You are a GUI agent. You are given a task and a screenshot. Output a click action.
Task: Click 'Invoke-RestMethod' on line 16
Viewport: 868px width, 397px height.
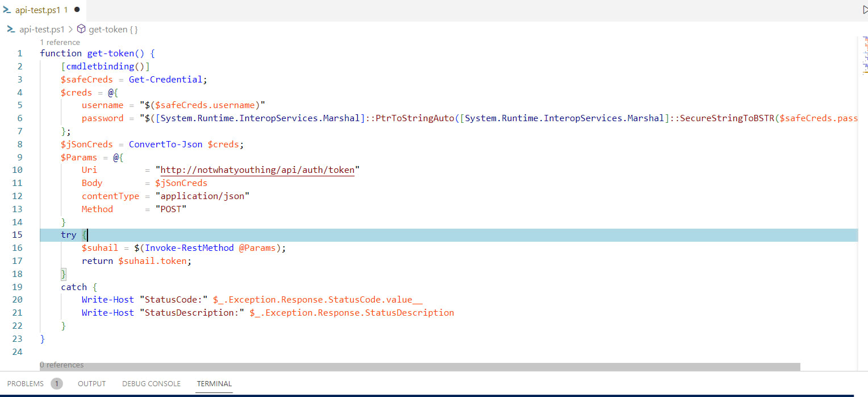pyautogui.click(x=189, y=248)
